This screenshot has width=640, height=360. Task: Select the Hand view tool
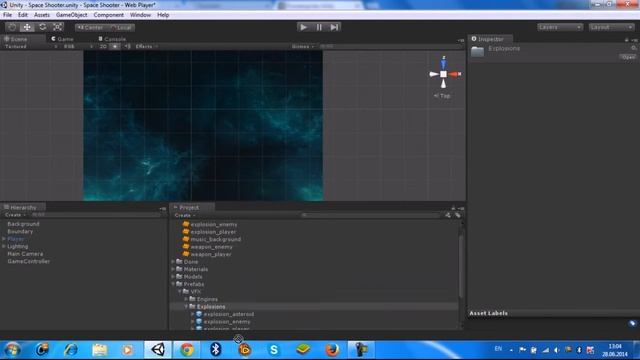click(x=12, y=27)
